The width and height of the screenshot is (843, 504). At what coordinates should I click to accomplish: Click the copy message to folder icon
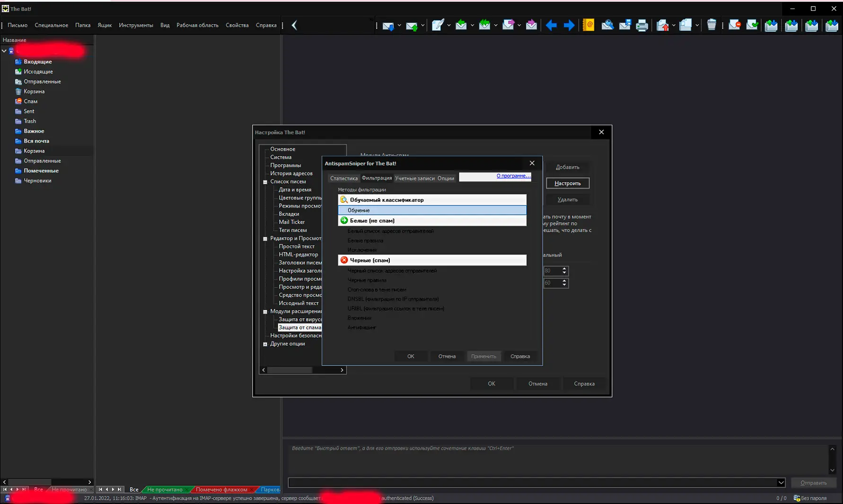685,25
